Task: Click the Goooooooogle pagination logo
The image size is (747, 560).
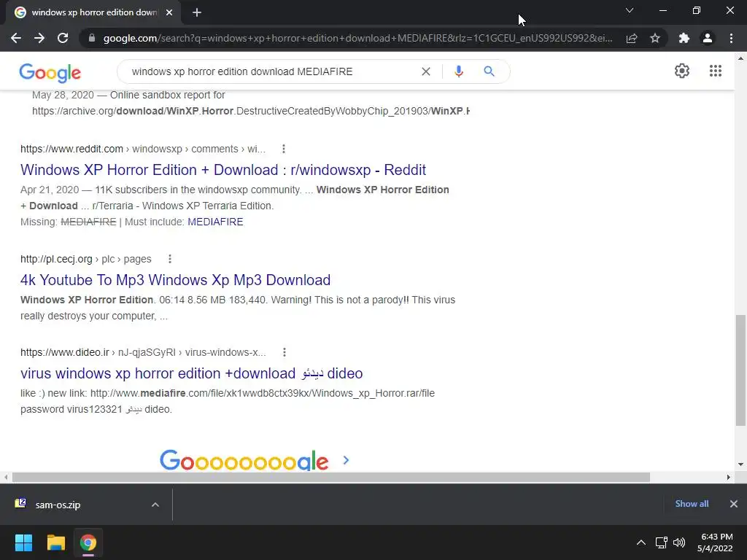Action: click(x=244, y=461)
